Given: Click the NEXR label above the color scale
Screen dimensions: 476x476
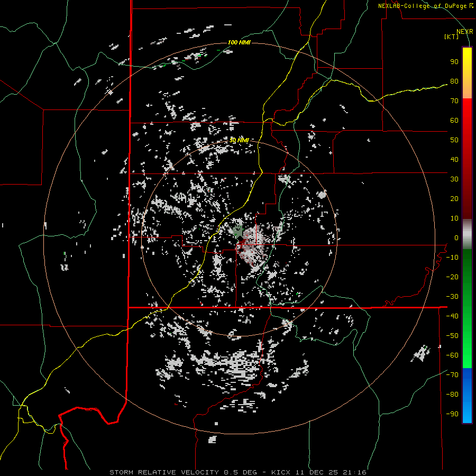Looking at the screenshot, I should click(464, 32).
